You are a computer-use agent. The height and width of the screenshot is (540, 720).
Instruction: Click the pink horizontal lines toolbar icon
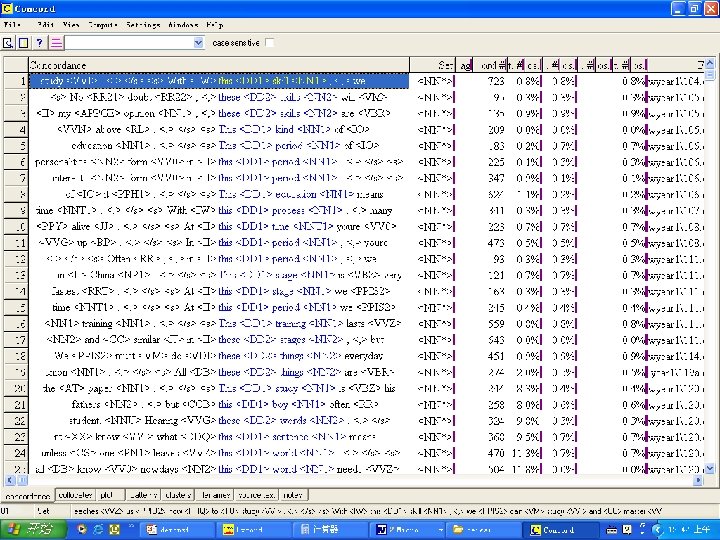(56, 43)
